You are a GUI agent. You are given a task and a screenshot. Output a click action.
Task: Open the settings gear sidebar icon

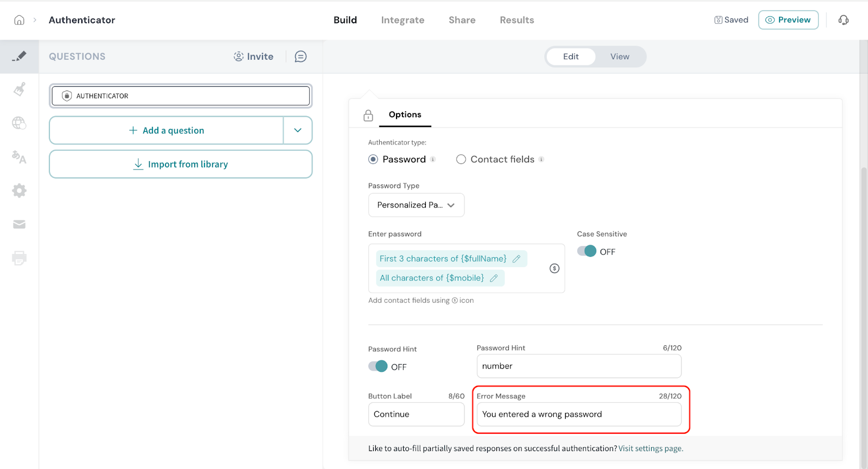coord(19,191)
